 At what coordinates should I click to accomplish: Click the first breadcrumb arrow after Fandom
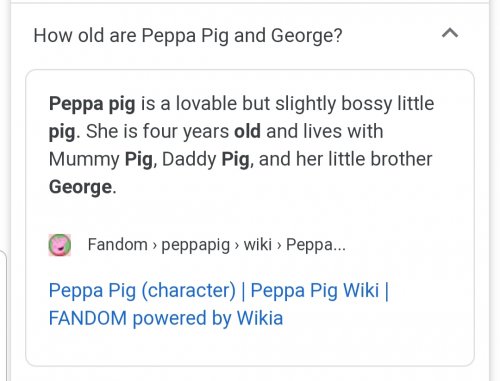click(x=154, y=246)
